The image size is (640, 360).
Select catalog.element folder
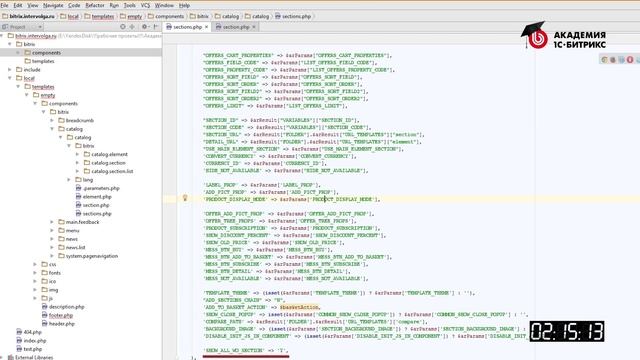(106, 154)
